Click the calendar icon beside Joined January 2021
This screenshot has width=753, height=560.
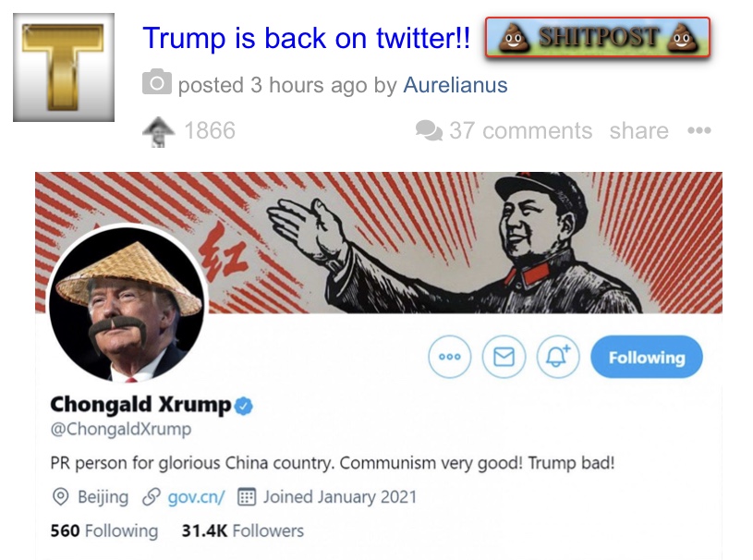[x=247, y=496]
